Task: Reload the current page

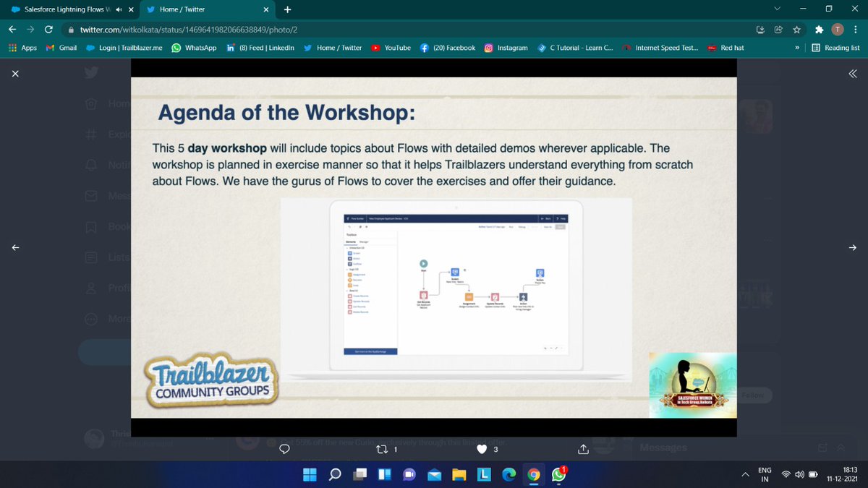Action: click(48, 30)
